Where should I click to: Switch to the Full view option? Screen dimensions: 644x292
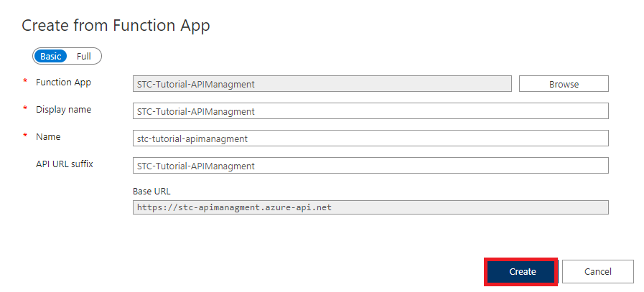pyautogui.click(x=84, y=56)
